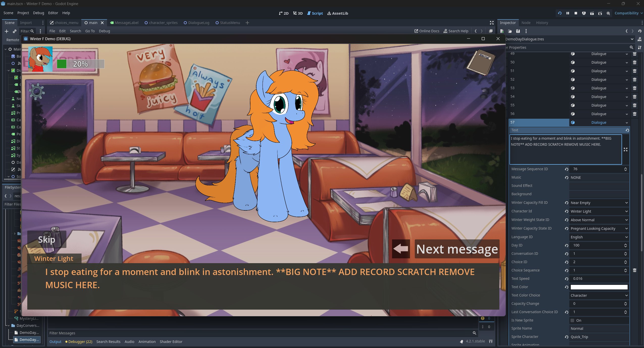Open the documentation for this resource
644x348 pixels.
coord(640,39)
